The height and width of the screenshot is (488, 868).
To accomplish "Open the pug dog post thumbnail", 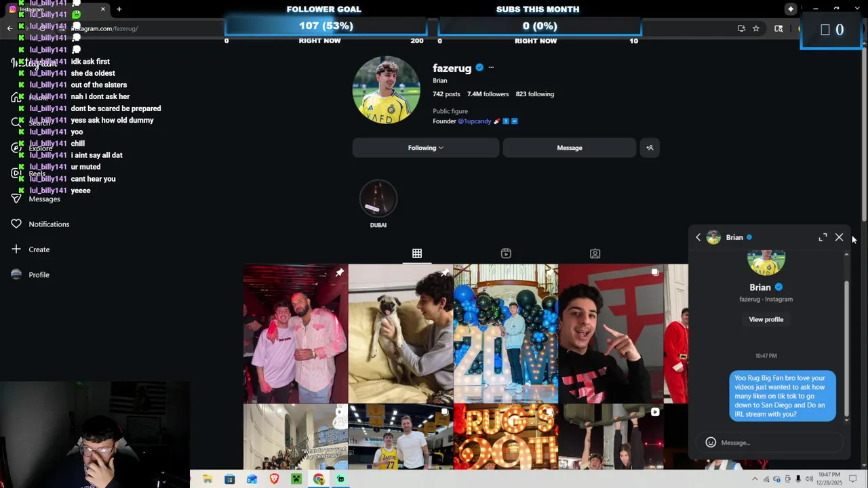I will coord(401,334).
